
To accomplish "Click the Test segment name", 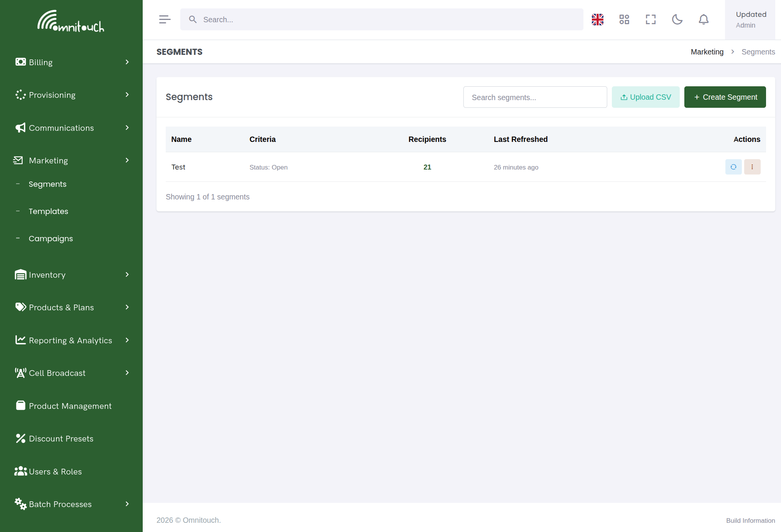I will pyautogui.click(x=178, y=167).
